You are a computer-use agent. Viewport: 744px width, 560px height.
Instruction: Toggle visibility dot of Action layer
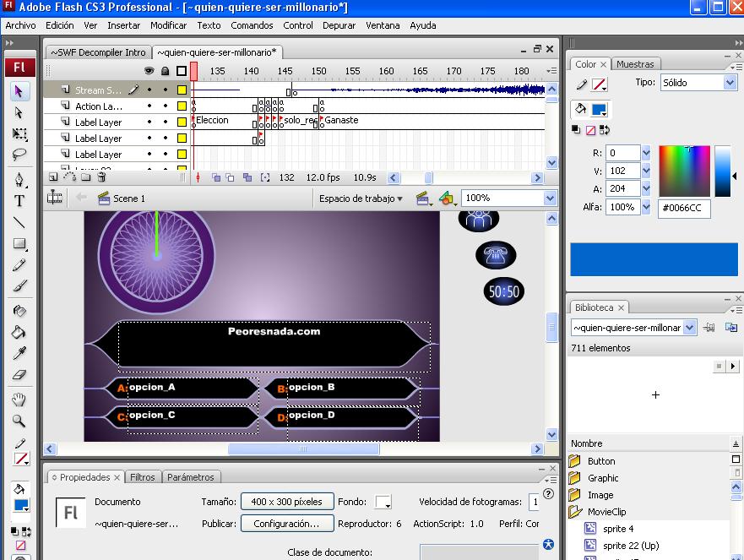pos(149,106)
